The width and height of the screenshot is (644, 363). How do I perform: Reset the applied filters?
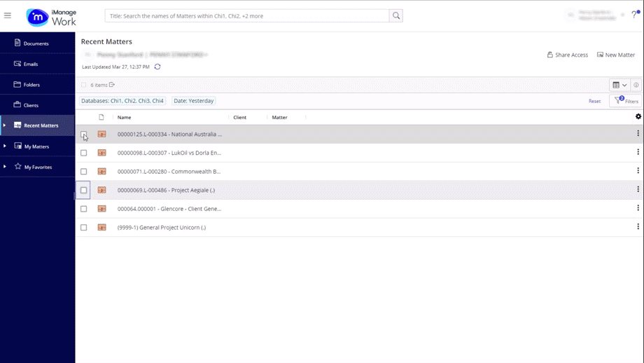point(594,101)
